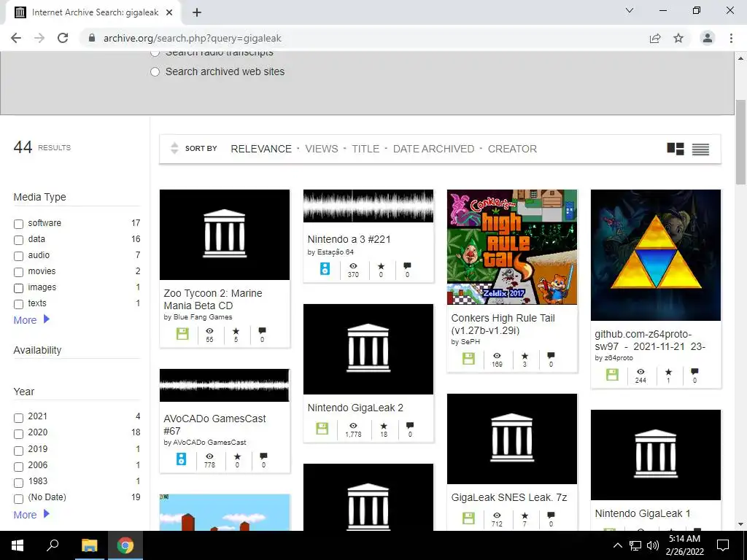Open notifications action center

coord(723,545)
